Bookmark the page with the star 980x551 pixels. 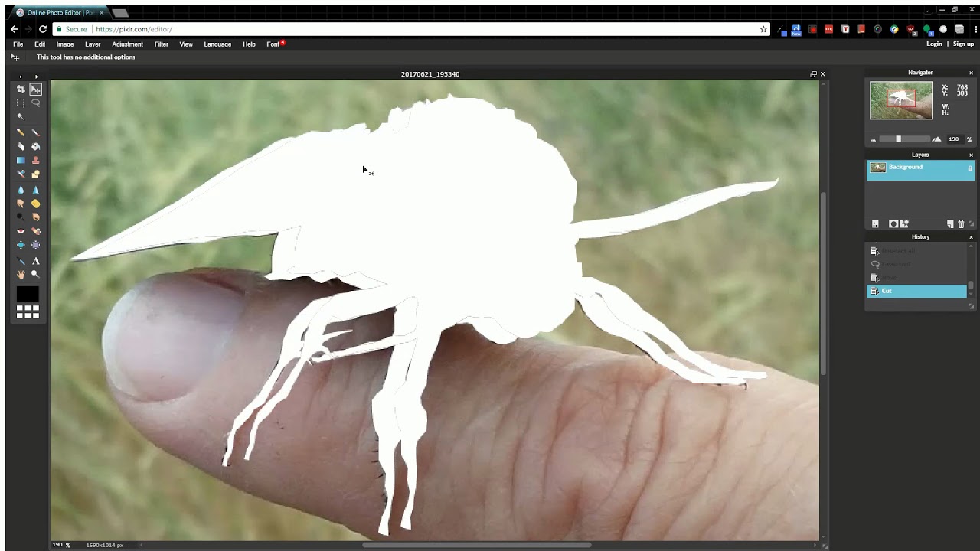763,29
